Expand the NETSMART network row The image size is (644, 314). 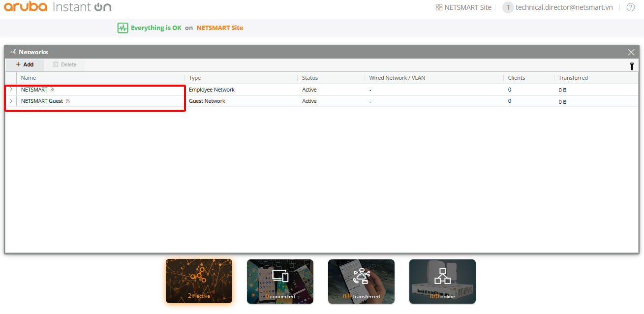(11, 90)
